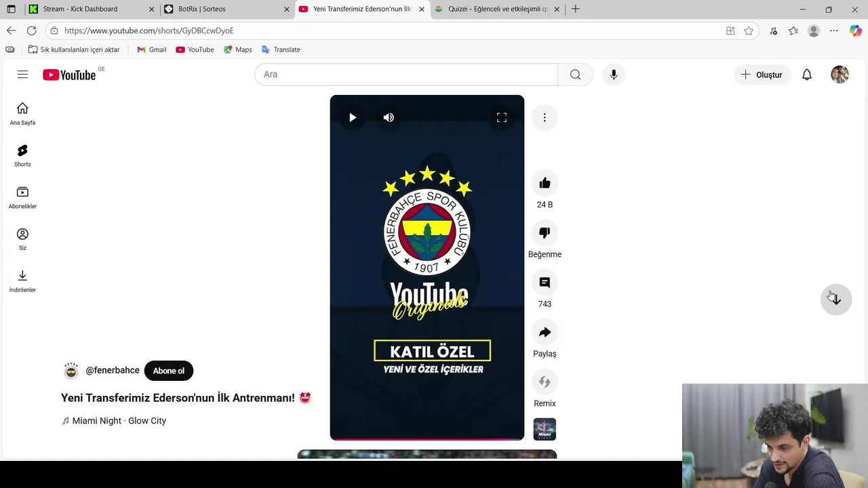
Task: Click the KATIL ÖZEL banner in video
Action: pyautogui.click(x=432, y=351)
